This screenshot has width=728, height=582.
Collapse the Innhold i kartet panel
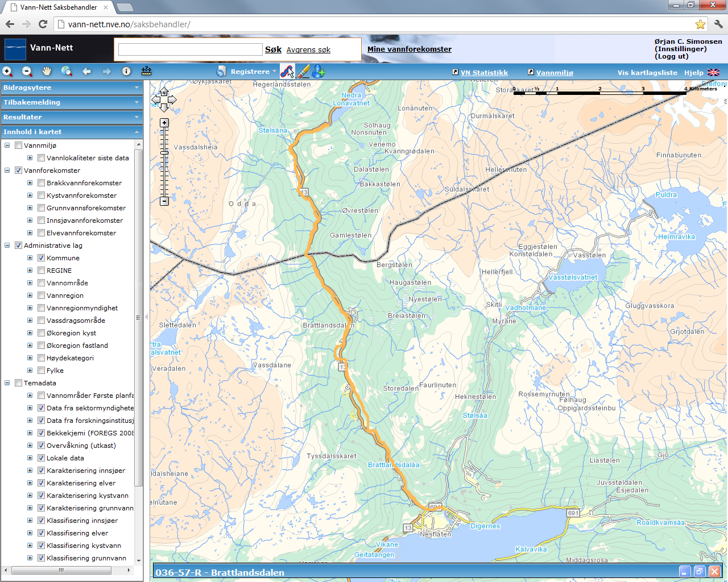[72, 132]
